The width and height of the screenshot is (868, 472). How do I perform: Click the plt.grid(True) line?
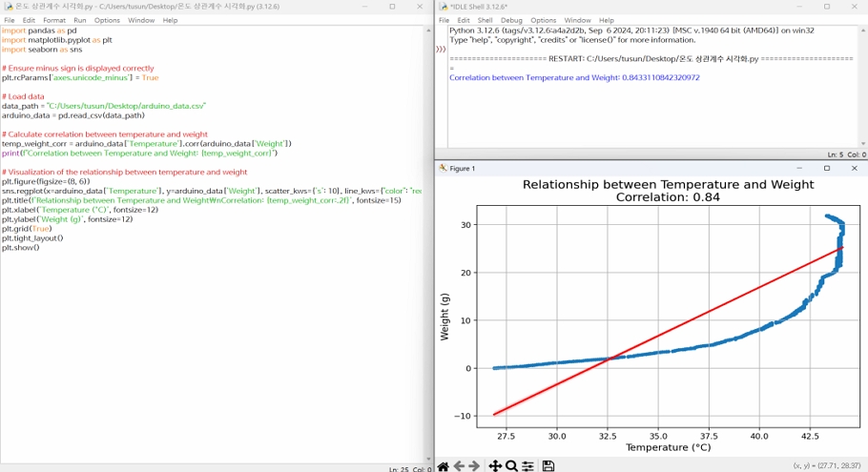pos(27,229)
